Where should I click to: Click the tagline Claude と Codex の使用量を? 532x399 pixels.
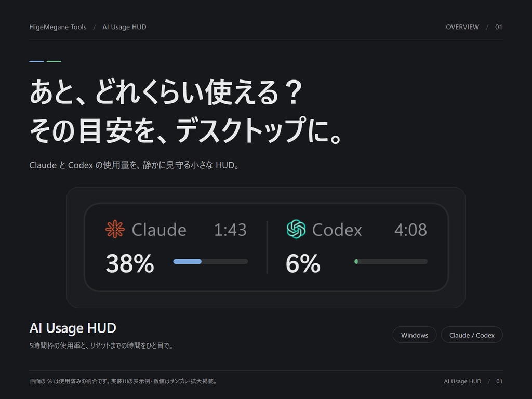[135, 165]
